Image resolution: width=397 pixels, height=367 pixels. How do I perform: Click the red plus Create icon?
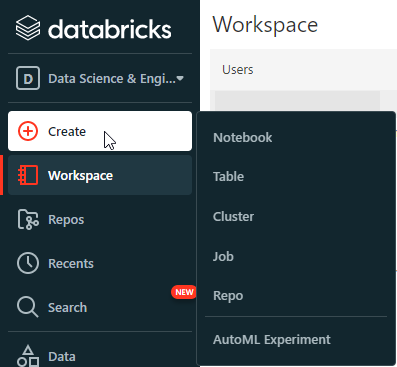[28, 131]
